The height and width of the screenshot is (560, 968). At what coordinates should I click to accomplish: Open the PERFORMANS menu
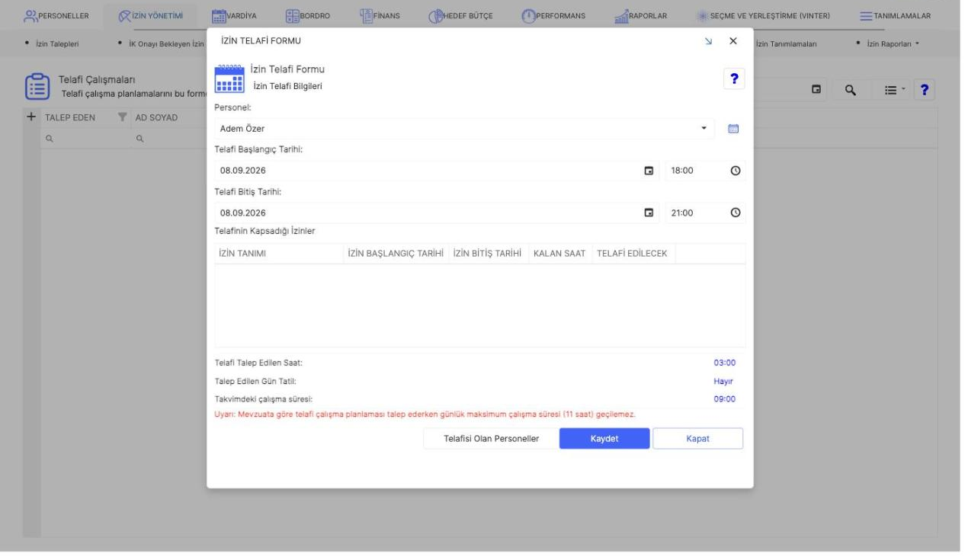[x=553, y=15]
